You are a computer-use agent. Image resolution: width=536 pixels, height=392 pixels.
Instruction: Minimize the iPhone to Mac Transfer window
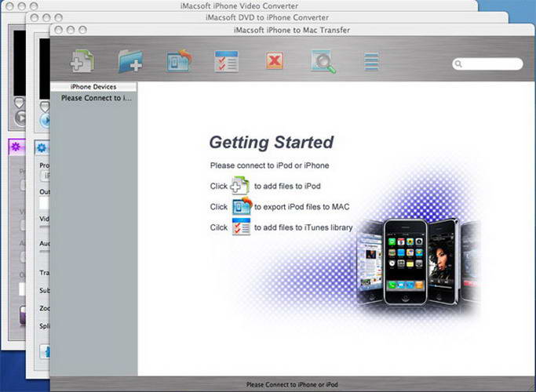(71, 30)
